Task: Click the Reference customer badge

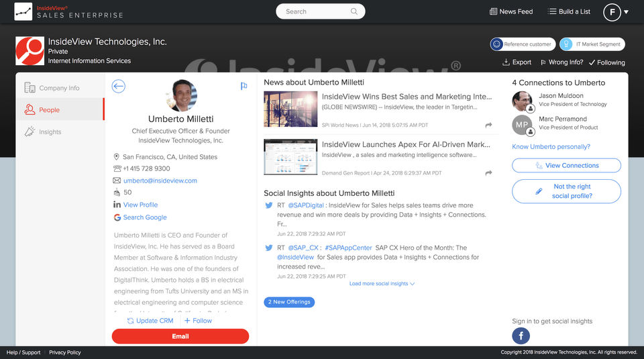Action: (523, 44)
